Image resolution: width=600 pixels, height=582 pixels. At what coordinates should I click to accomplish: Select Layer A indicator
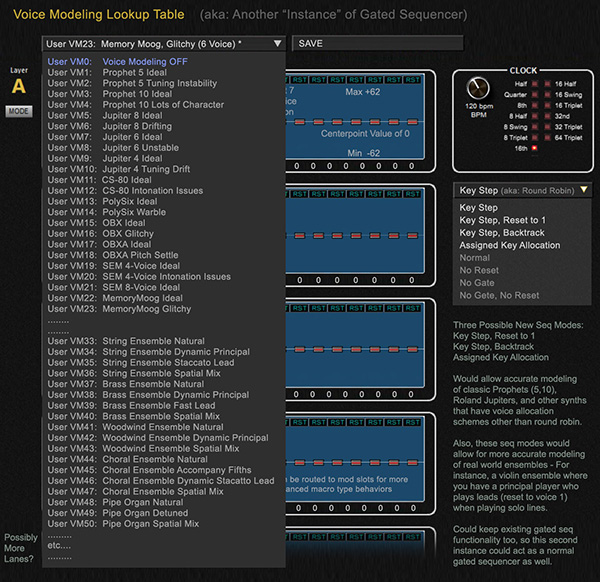pyautogui.click(x=19, y=86)
